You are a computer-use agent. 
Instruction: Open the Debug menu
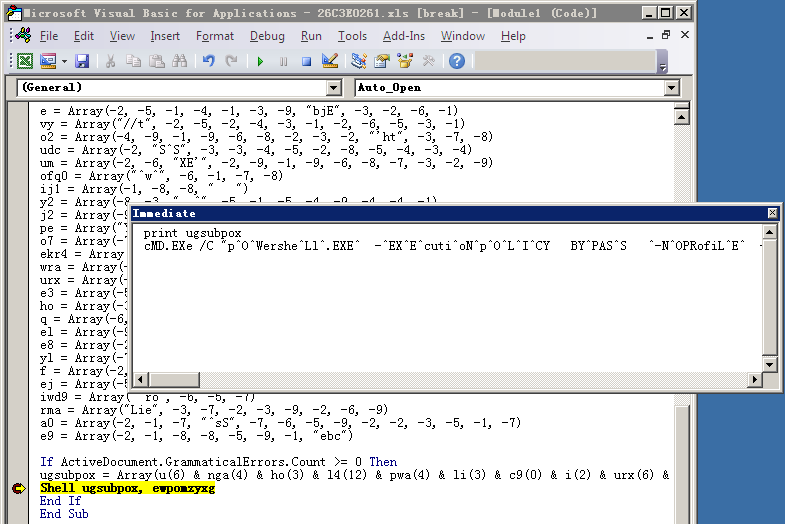(267, 36)
